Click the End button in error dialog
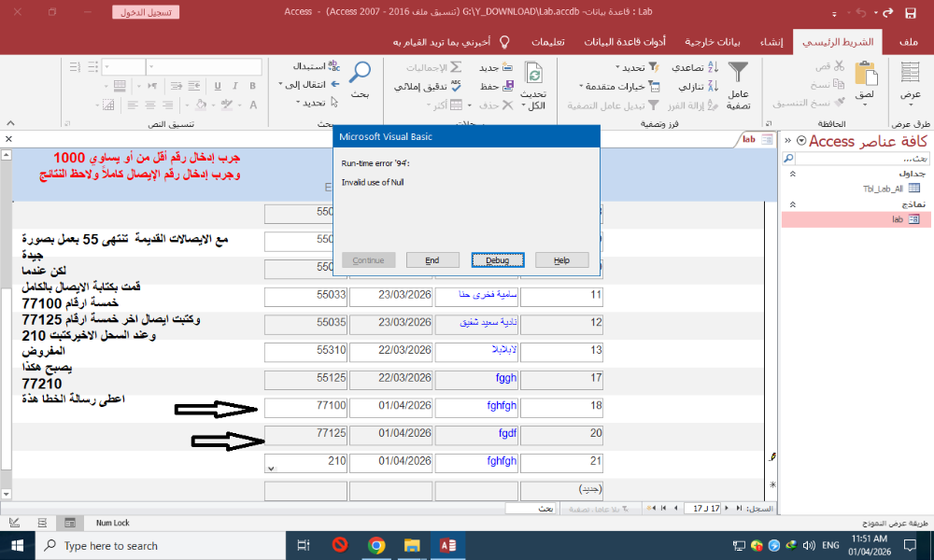 pos(432,260)
